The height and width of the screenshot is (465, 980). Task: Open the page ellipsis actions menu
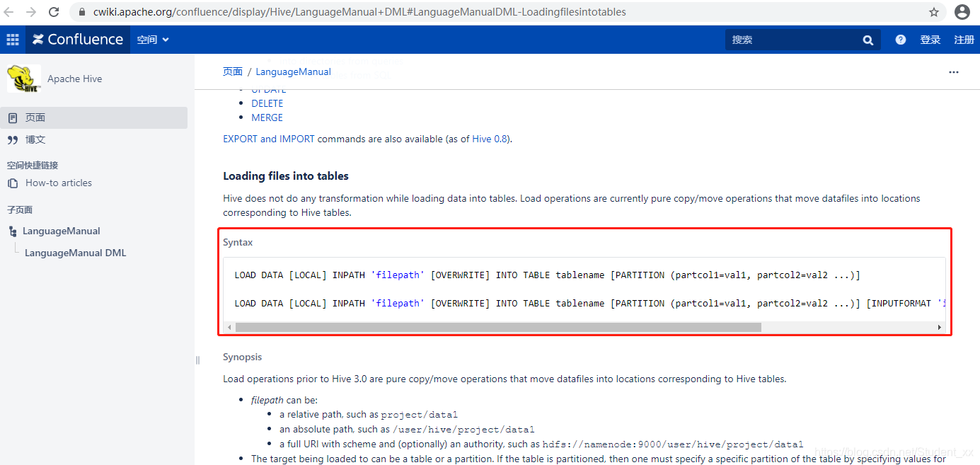pyautogui.click(x=954, y=71)
